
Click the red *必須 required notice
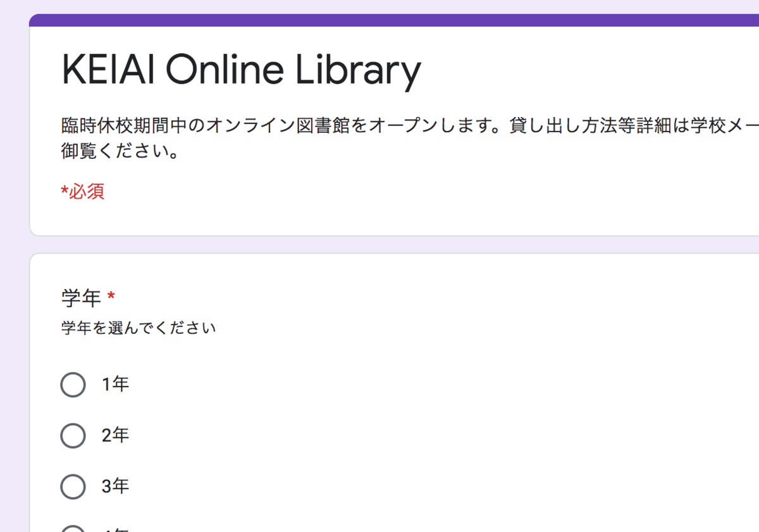click(83, 192)
